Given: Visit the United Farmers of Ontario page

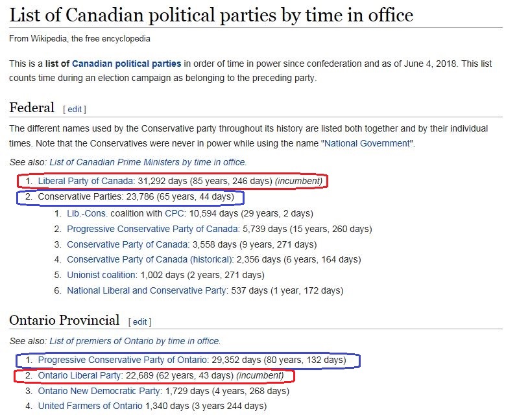Looking at the screenshot, I should point(90,406).
